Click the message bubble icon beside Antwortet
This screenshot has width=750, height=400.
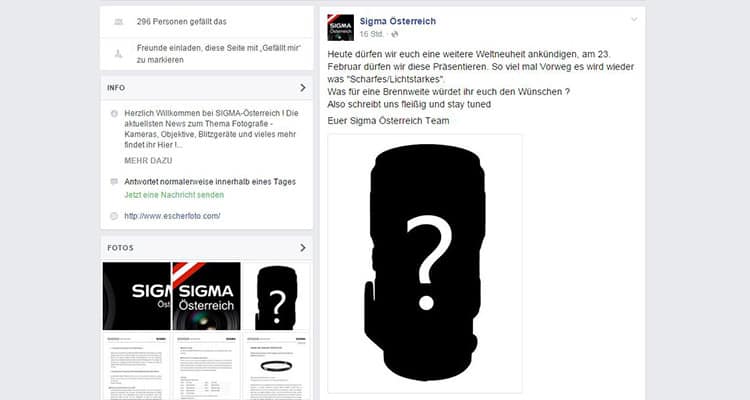114,182
